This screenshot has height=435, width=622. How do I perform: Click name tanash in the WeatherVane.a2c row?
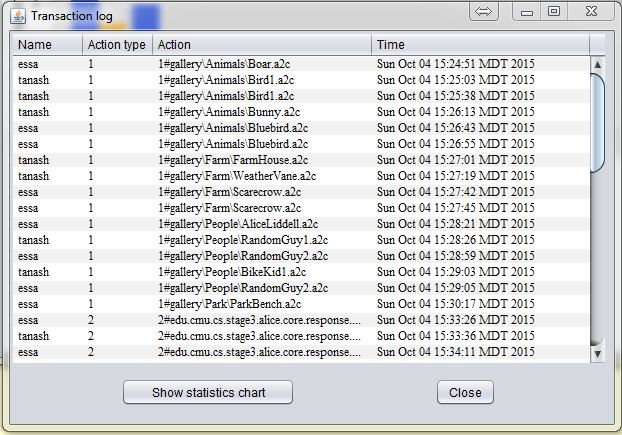34,176
